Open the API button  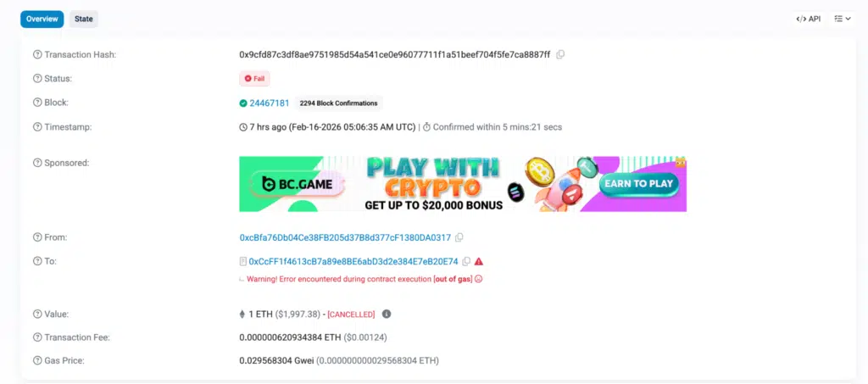(808, 19)
